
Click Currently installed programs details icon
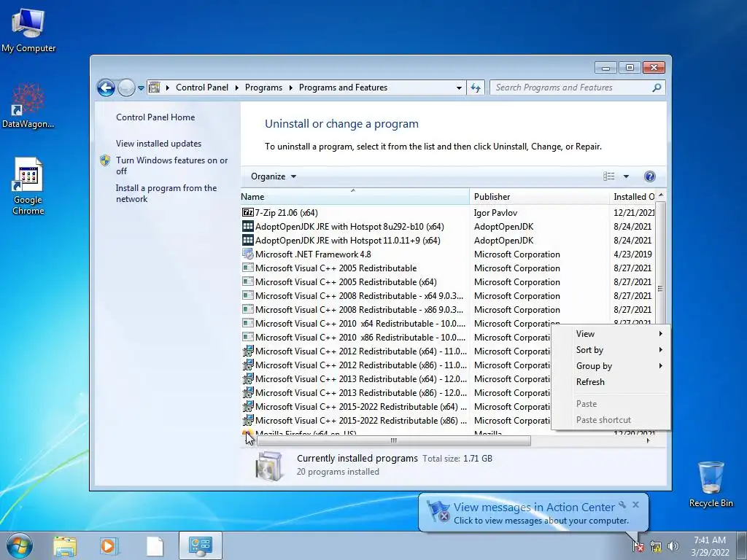pyautogui.click(x=268, y=465)
